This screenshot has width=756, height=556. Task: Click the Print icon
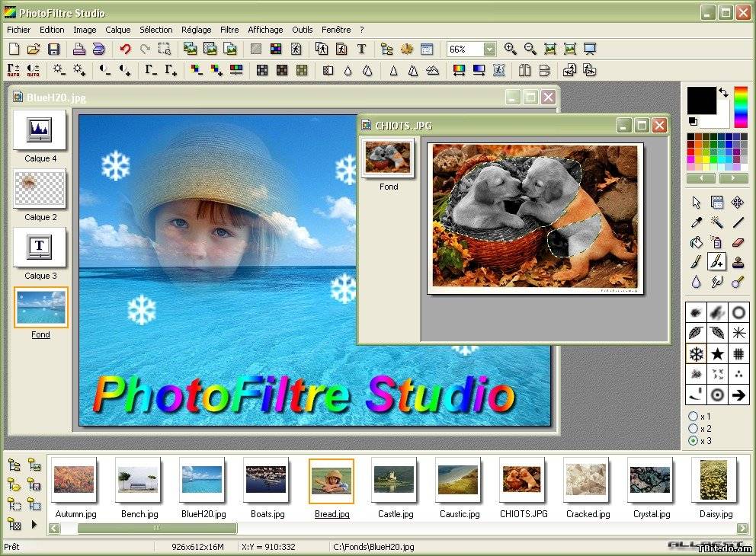pos(79,49)
